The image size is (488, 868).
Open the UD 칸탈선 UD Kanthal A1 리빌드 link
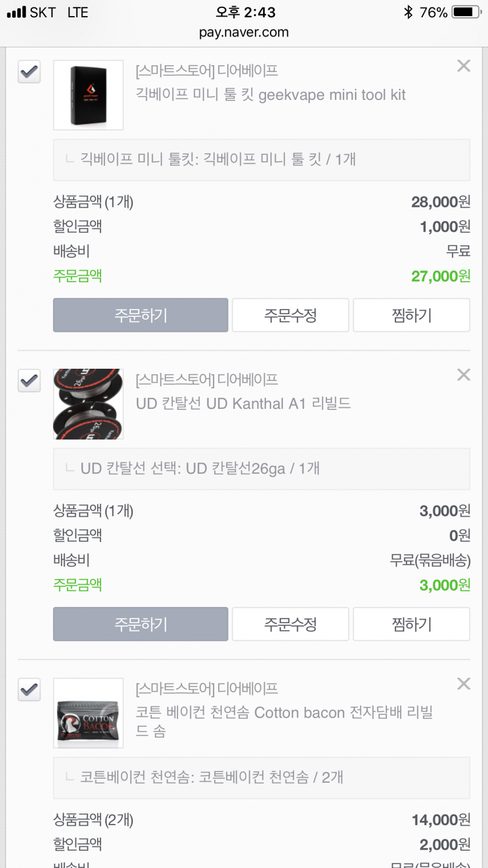pyautogui.click(x=243, y=403)
